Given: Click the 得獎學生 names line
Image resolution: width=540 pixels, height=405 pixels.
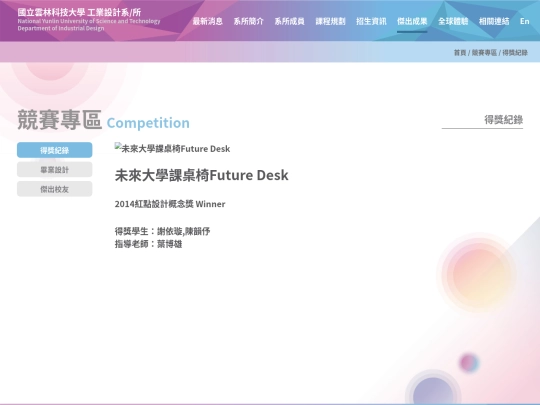Looking at the screenshot, I should pyautogui.click(x=162, y=231).
